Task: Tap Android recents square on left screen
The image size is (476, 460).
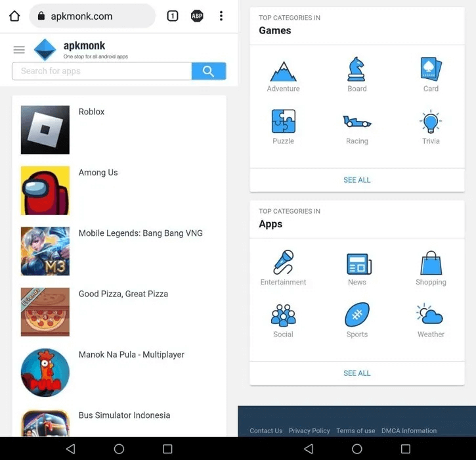Action: pyautogui.click(x=167, y=449)
